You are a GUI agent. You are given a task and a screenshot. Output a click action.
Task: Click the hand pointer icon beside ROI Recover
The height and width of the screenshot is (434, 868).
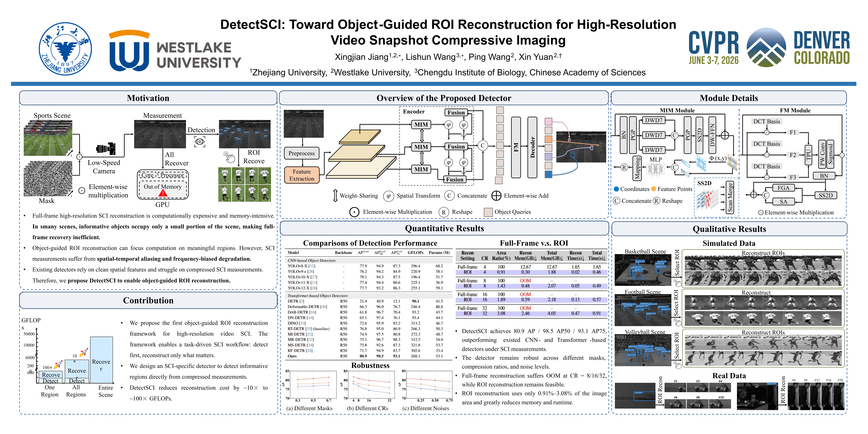coord(229,157)
